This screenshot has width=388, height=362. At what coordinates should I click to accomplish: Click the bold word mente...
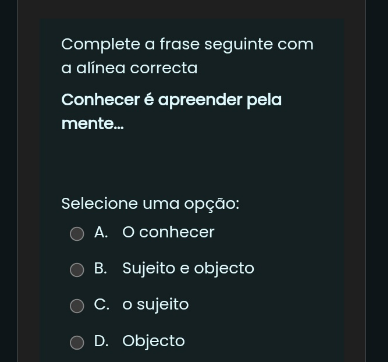coord(92,124)
